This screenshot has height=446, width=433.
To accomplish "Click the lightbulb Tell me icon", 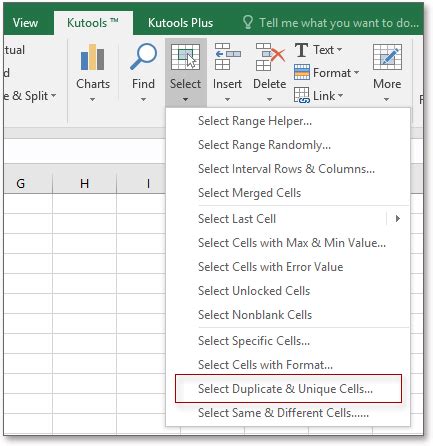I will (248, 22).
